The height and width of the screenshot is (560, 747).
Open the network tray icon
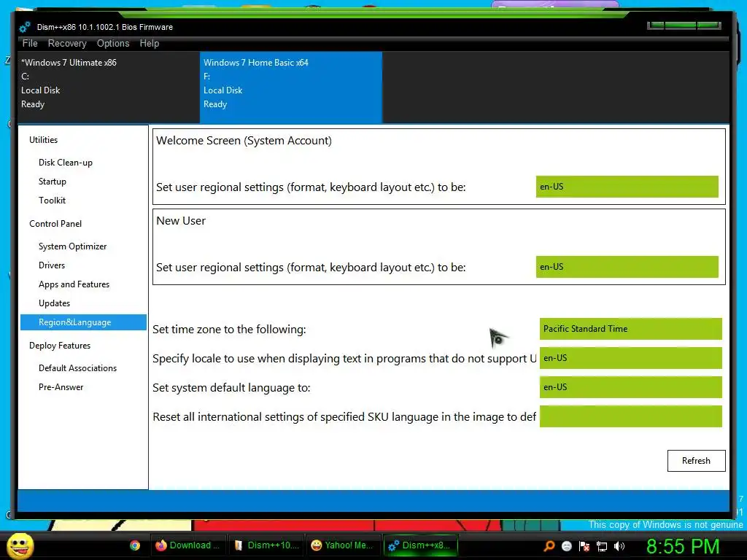click(x=602, y=546)
